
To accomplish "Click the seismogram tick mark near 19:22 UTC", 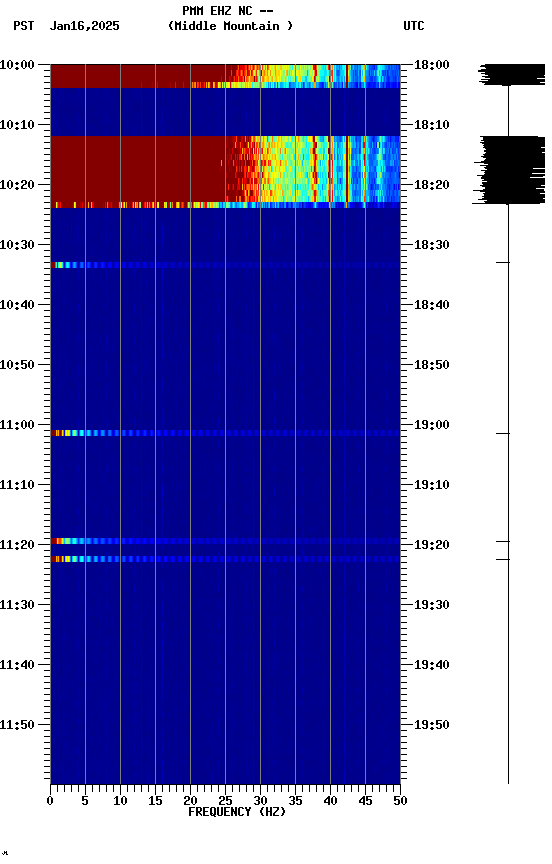I will pyautogui.click(x=502, y=560).
